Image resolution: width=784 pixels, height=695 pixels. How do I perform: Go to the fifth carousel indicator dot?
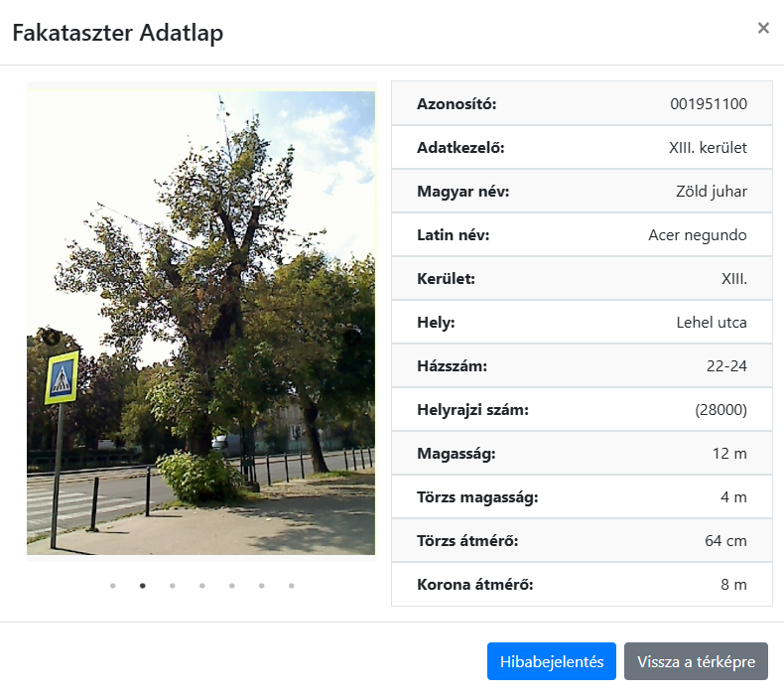[x=232, y=586]
